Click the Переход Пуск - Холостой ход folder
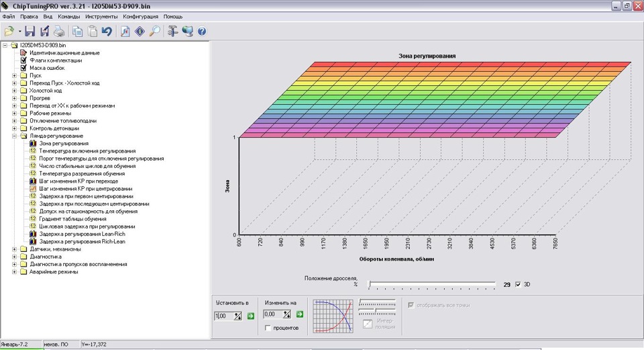The image size is (644, 350). 64,83
